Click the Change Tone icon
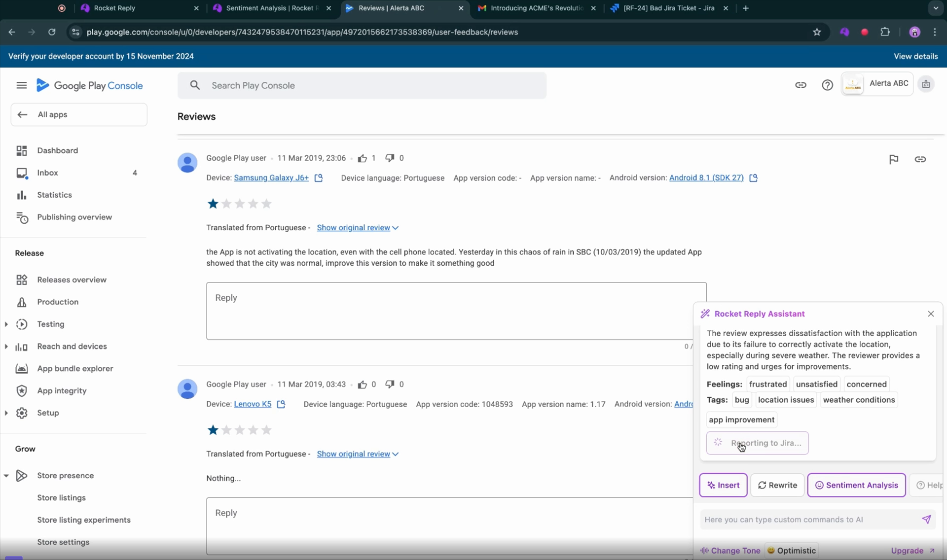Viewport: 947px width, 560px height. 705,550
